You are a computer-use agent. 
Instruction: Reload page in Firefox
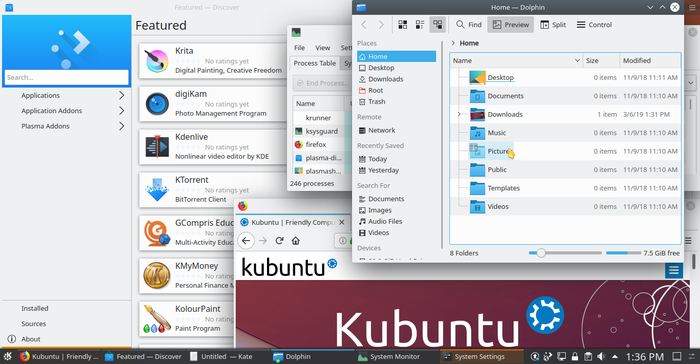pyautogui.click(x=279, y=241)
